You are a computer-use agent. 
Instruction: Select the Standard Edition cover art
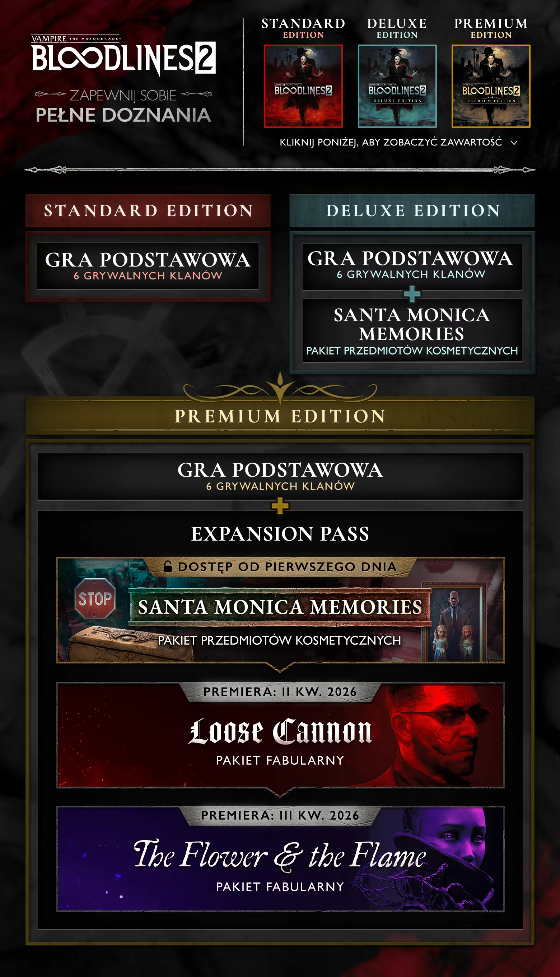pyautogui.click(x=303, y=86)
